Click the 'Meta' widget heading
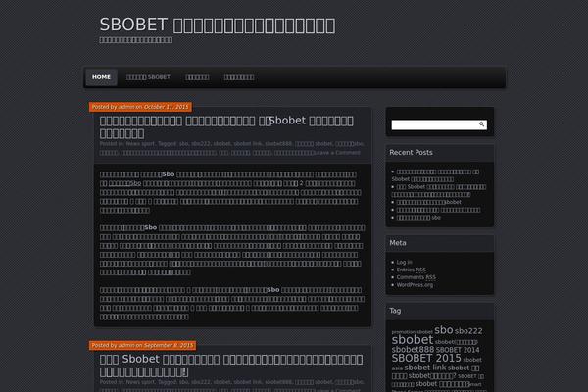The width and height of the screenshot is (588, 392). coord(398,243)
